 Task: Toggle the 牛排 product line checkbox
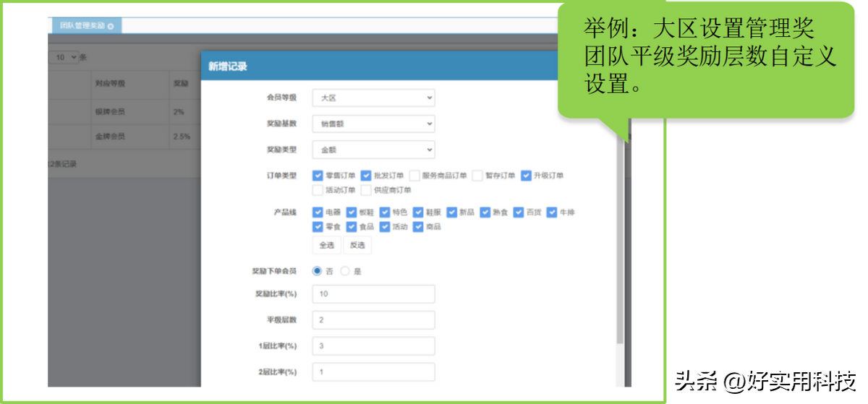click(x=552, y=212)
